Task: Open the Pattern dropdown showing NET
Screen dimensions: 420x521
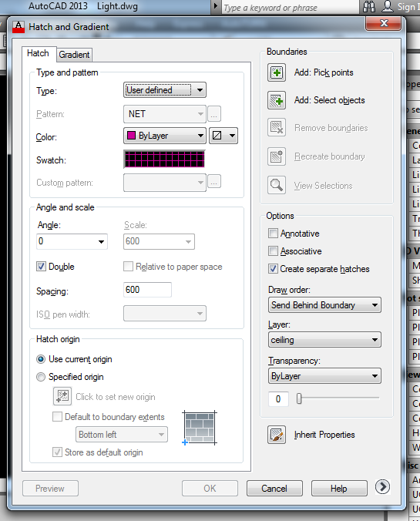Action: [x=165, y=114]
